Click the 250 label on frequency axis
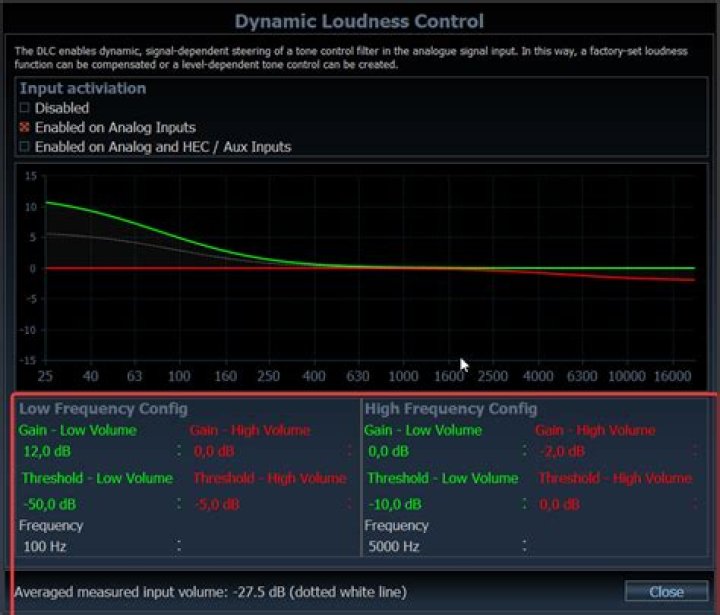Screen dimensions: 720x615 click(269, 376)
